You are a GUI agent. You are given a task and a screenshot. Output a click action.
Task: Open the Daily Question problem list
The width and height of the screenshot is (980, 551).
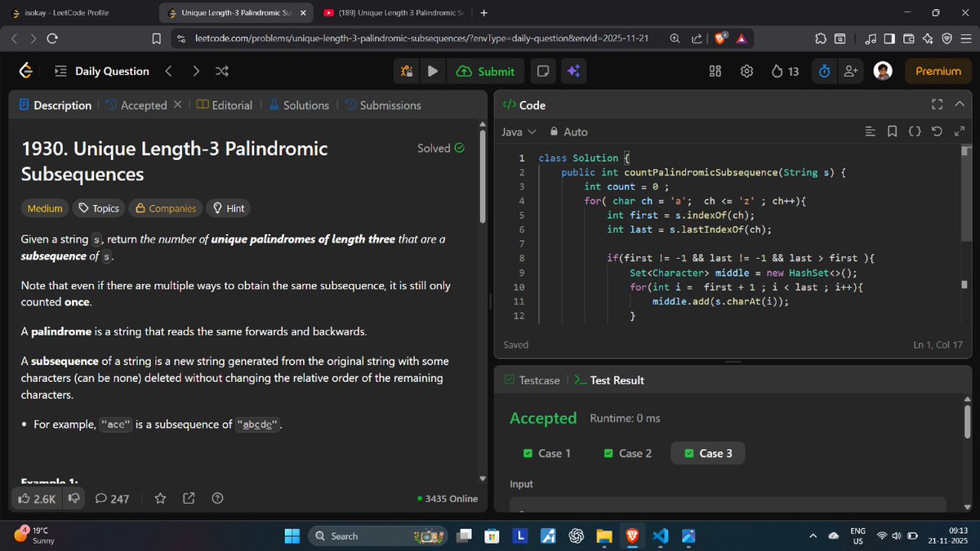coord(102,71)
